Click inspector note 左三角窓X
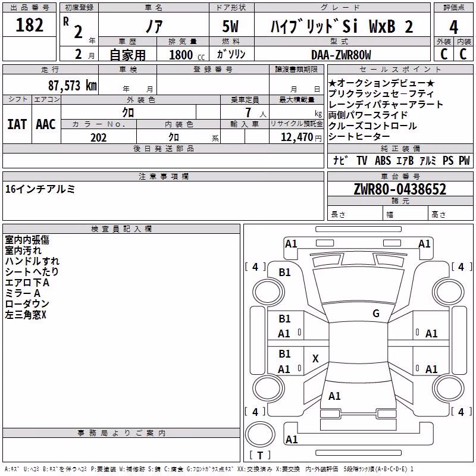This screenshot has width=476, height=476. click(26, 315)
